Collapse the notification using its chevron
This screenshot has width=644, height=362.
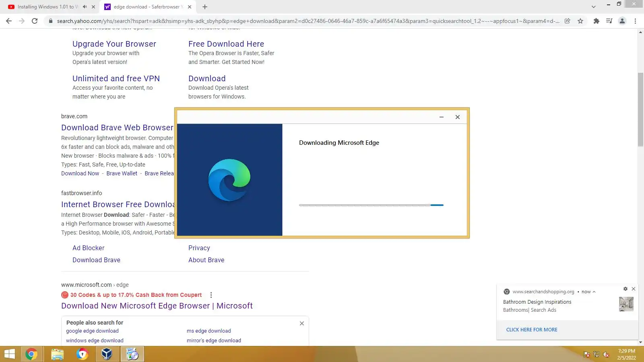click(x=594, y=292)
